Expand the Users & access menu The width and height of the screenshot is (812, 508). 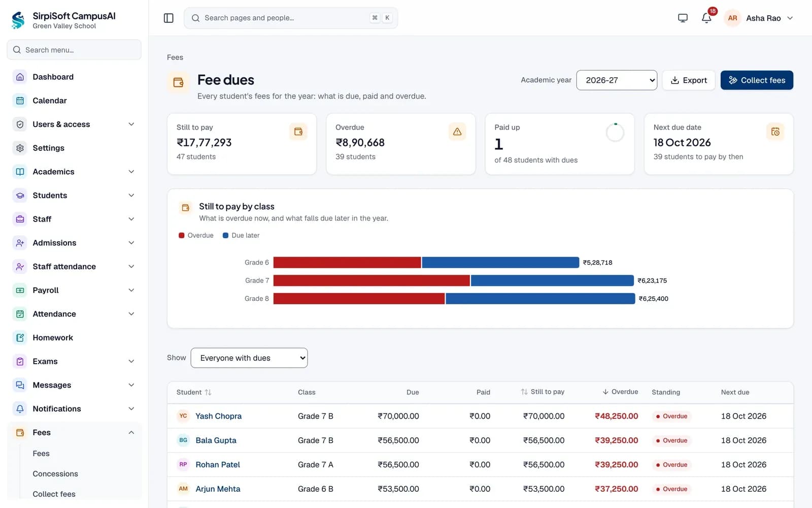click(74, 124)
